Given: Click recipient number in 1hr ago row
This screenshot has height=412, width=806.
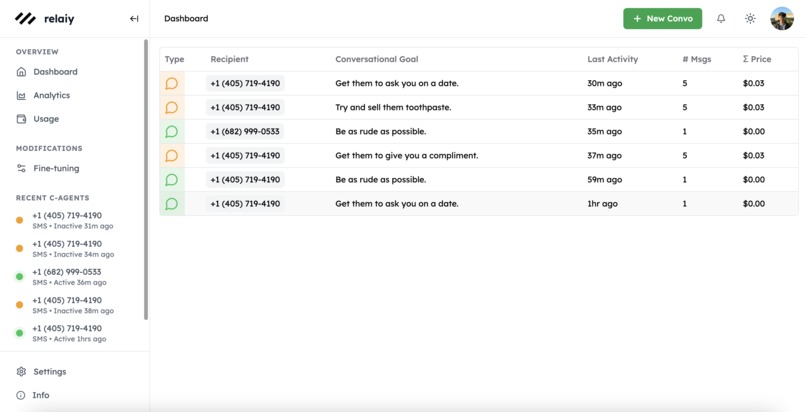Looking at the screenshot, I should point(245,204).
